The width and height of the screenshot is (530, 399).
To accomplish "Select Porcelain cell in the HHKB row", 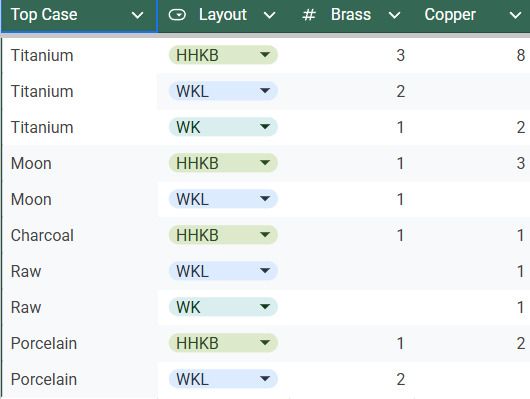I will click(80, 343).
